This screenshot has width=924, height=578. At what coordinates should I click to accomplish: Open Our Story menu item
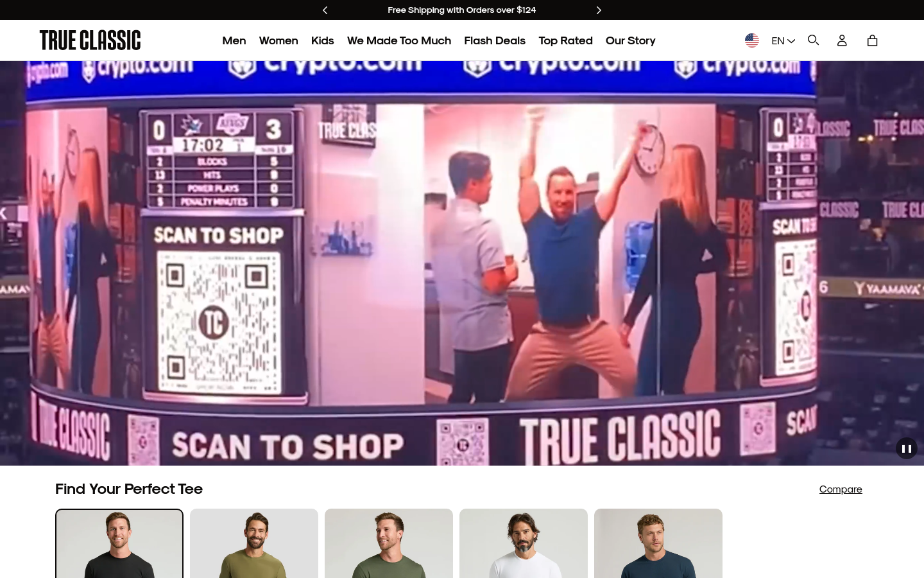[x=630, y=40]
